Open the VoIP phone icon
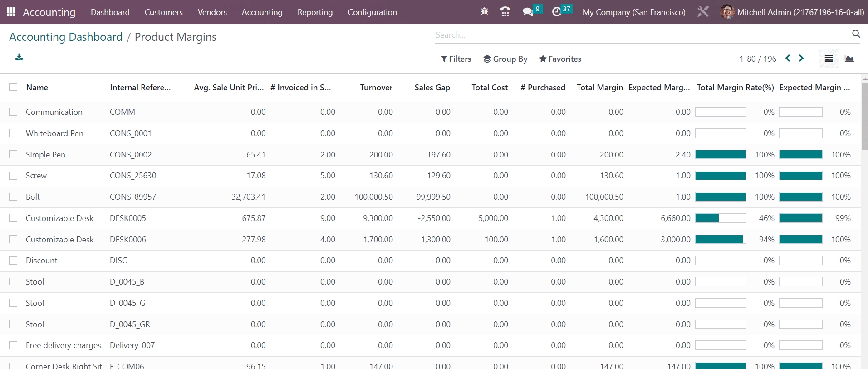Image resolution: width=868 pixels, height=369 pixels. click(x=505, y=11)
